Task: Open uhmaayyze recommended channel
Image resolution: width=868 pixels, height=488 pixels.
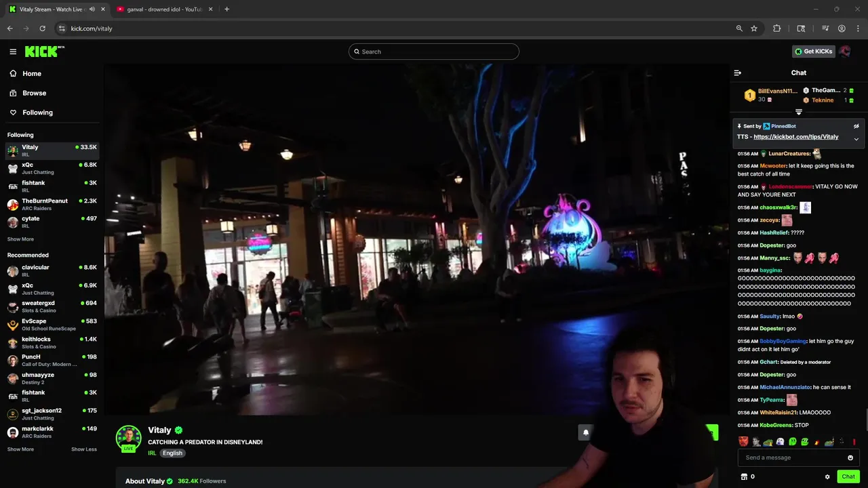Action: [53, 378]
